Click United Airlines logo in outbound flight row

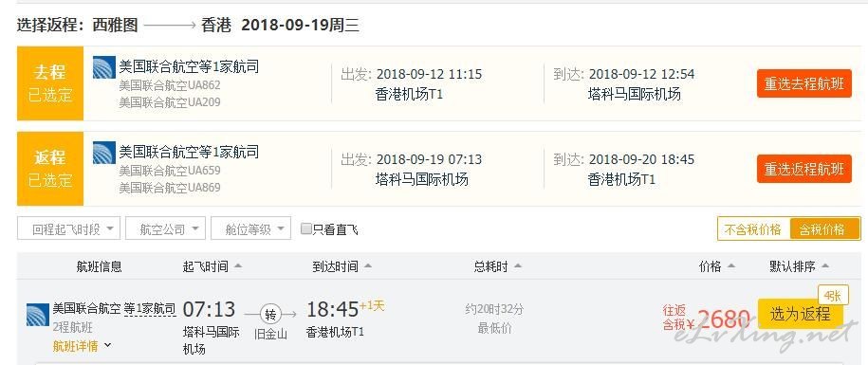(104, 67)
